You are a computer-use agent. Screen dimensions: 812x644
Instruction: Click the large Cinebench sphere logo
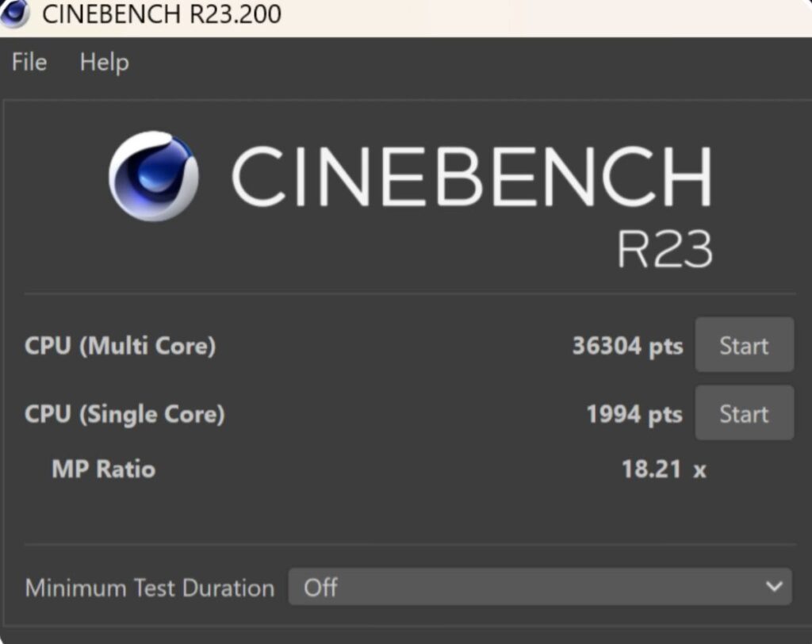tap(153, 176)
